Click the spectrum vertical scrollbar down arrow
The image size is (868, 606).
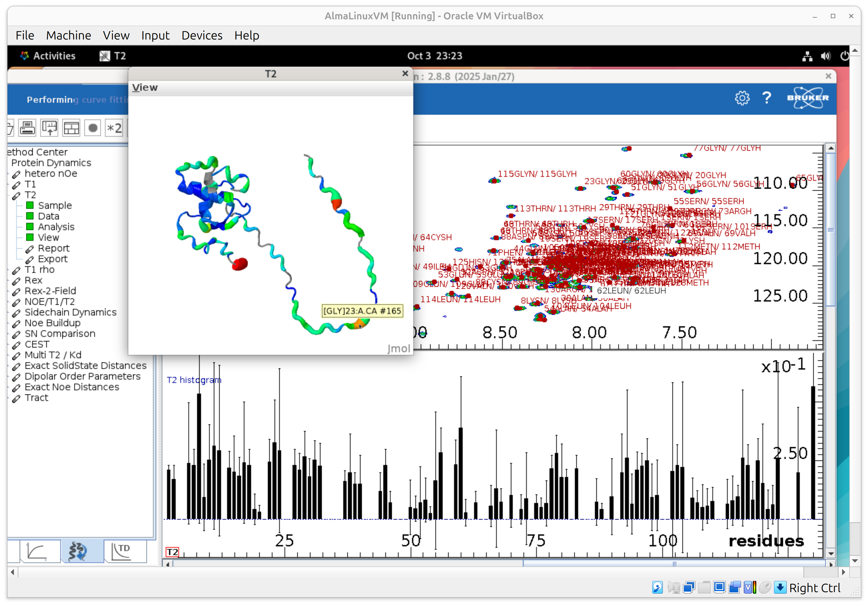[x=831, y=553]
